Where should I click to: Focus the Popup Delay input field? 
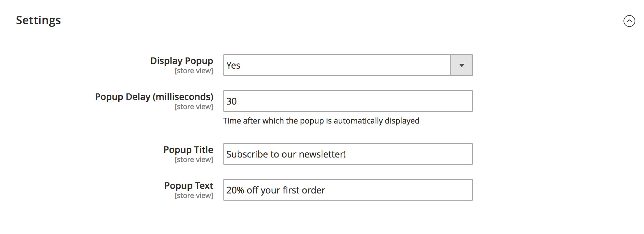[x=348, y=101]
